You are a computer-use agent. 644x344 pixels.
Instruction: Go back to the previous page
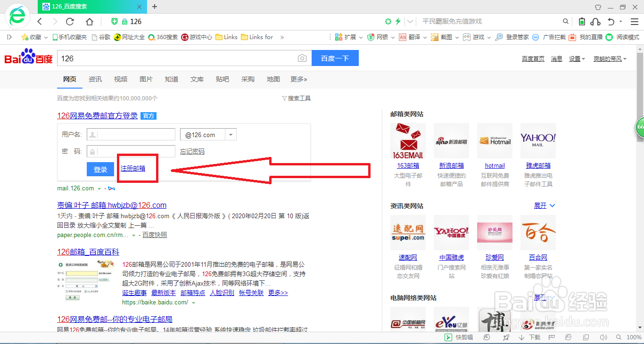(40, 22)
